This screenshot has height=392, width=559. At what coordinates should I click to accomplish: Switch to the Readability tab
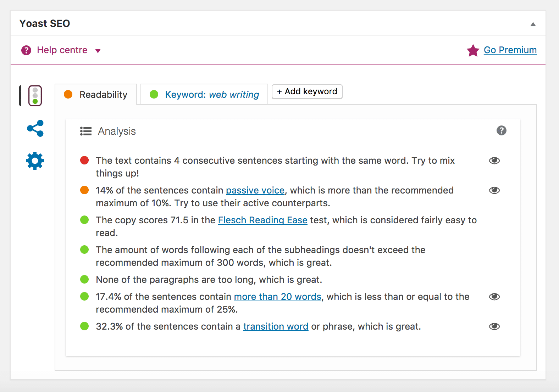[x=103, y=95]
